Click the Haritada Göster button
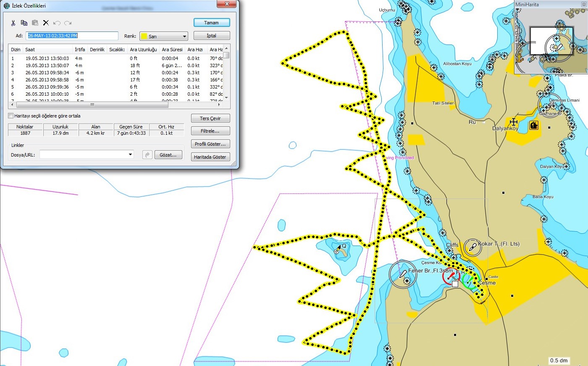 pyautogui.click(x=210, y=157)
